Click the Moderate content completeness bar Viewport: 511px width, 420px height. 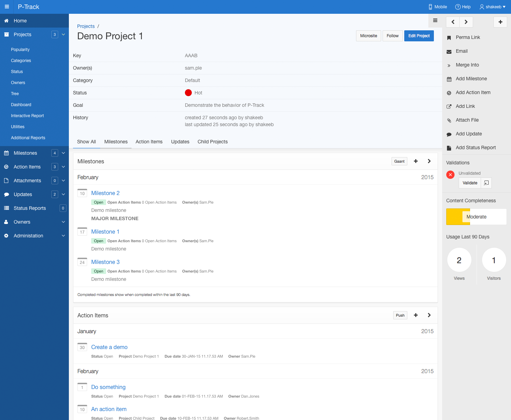pyautogui.click(x=476, y=217)
